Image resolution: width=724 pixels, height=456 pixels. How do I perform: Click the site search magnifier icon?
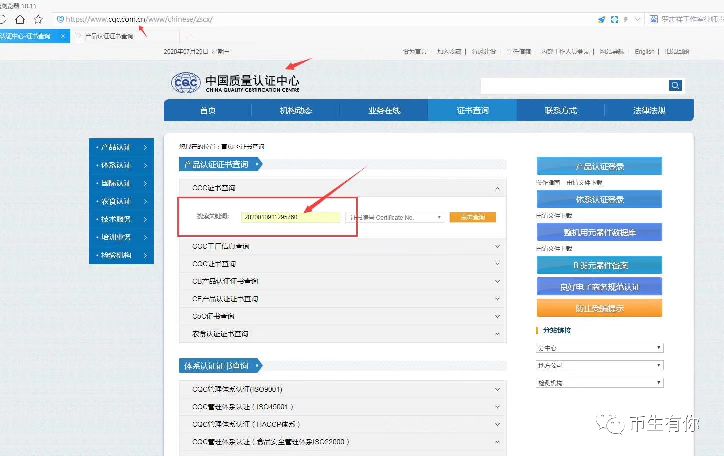click(x=675, y=85)
